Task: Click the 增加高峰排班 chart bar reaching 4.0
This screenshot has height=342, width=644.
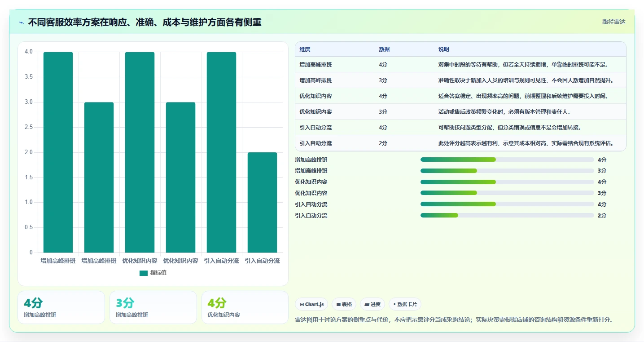Action: pyautogui.click(x=58, y=152)
